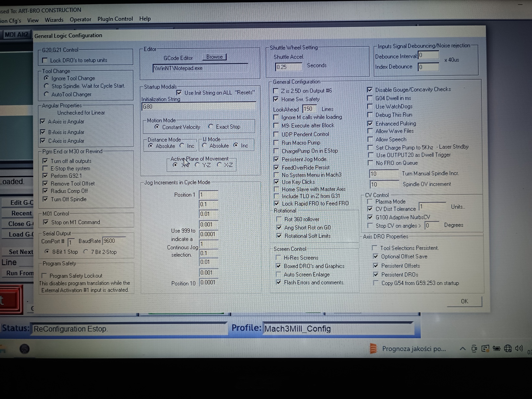The height and width of the screenshot is (399, 532).
Task: Toggle Use Key Clicks checkbox
Action: (276, 182)
